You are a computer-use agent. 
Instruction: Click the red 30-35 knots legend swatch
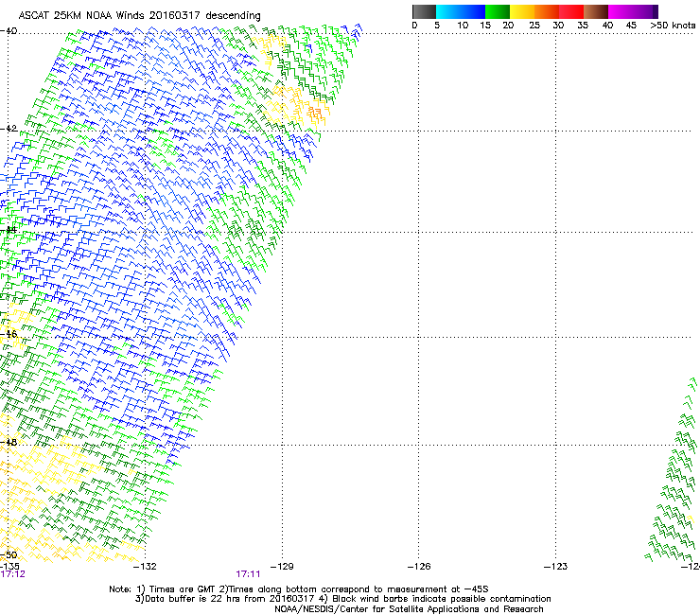tap(571, 11)
